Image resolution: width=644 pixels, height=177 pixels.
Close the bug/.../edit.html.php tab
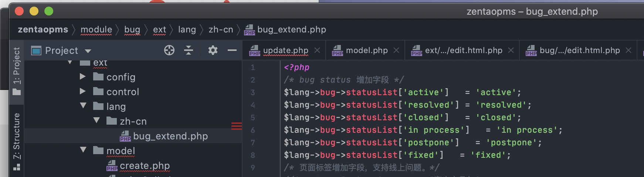click(628, 50)
